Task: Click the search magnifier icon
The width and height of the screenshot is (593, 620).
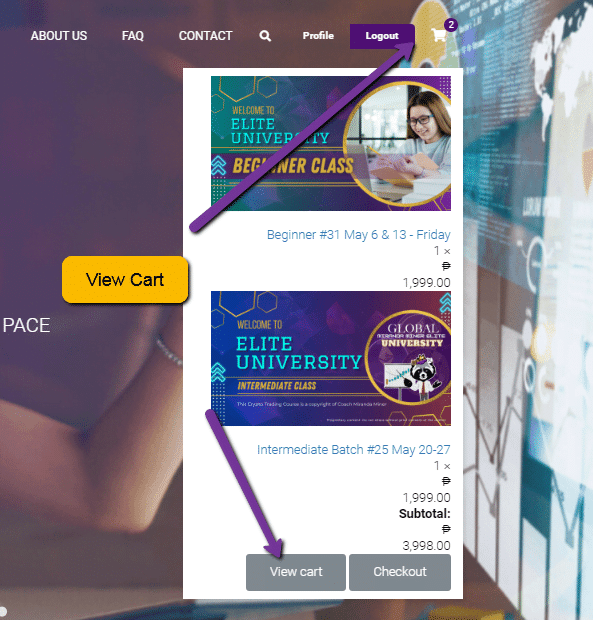Action: coord(265,36)
